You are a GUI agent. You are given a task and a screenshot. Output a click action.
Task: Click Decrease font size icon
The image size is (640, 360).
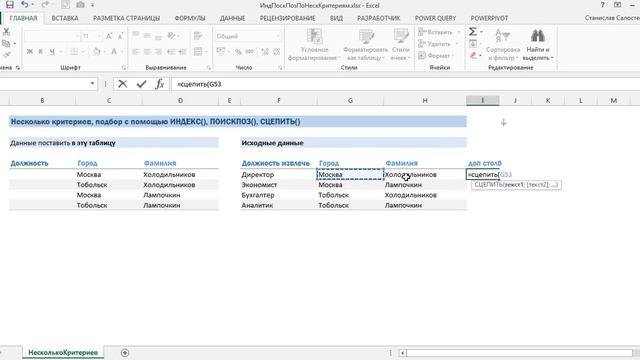[120, 36]
